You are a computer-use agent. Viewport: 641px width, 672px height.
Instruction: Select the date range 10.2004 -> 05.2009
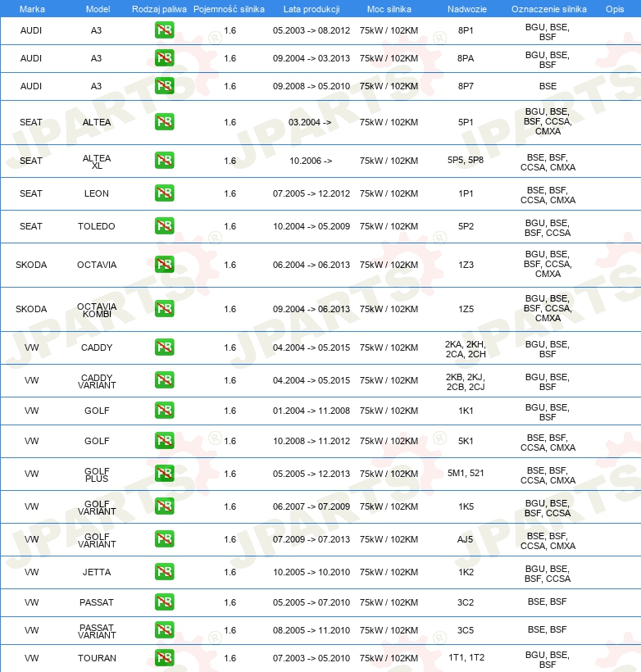pyautogui.click(x=311, y=226)
